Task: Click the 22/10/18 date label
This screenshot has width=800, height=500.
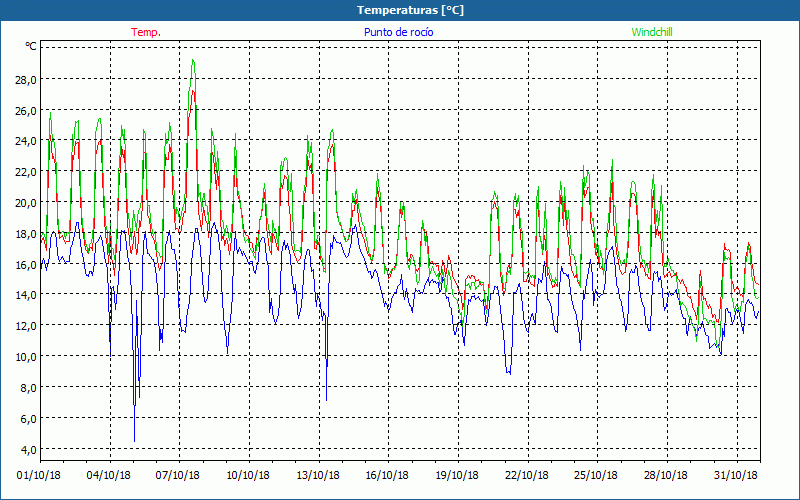Action: tap(527, 476)
